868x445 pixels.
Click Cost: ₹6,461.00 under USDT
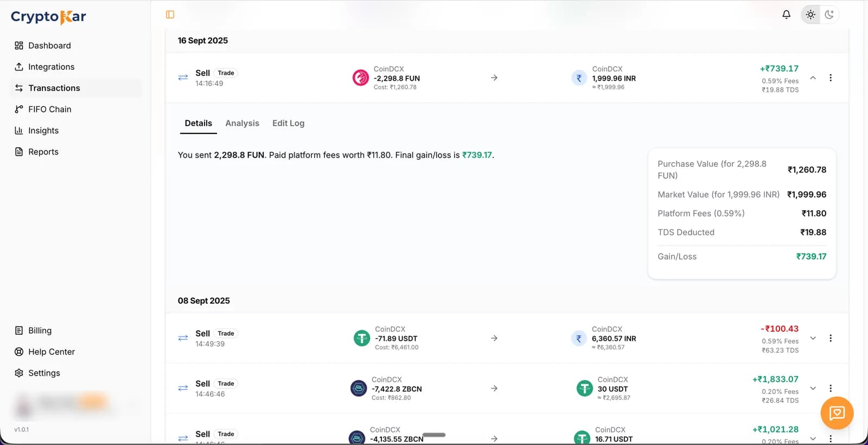(x=397, y=347)
